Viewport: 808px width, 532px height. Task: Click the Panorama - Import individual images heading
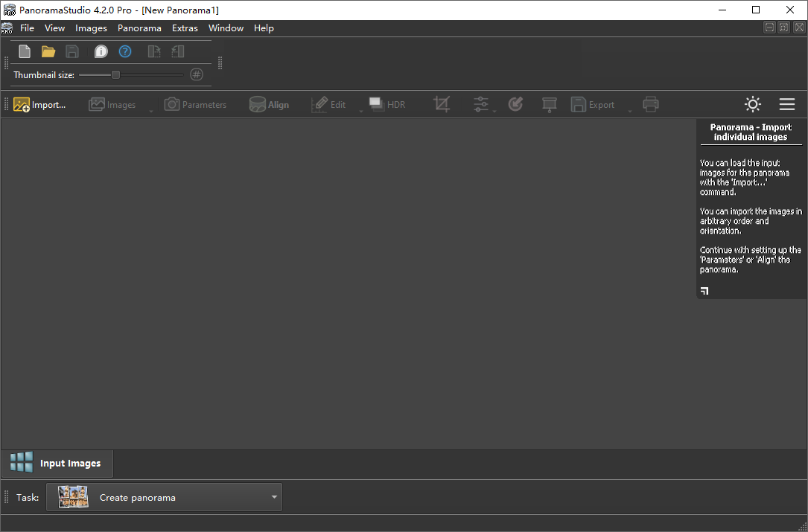click(751, 132)
